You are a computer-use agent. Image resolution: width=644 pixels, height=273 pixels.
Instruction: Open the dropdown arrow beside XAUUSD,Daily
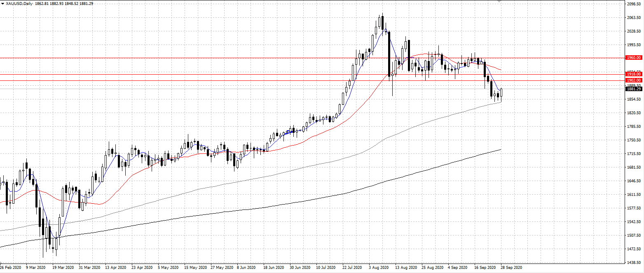point(2,4)
